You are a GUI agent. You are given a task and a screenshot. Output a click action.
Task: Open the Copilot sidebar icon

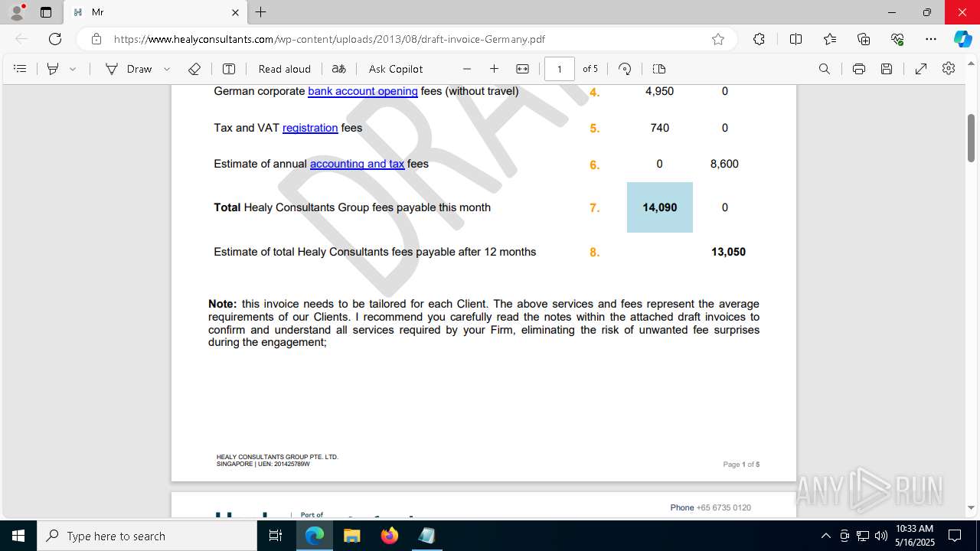962,39
